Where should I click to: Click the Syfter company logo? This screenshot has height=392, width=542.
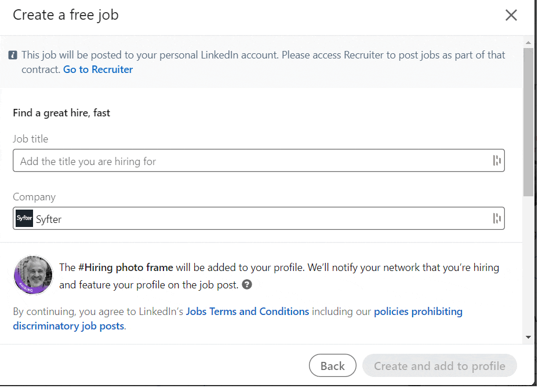click(x=24, y=218)
